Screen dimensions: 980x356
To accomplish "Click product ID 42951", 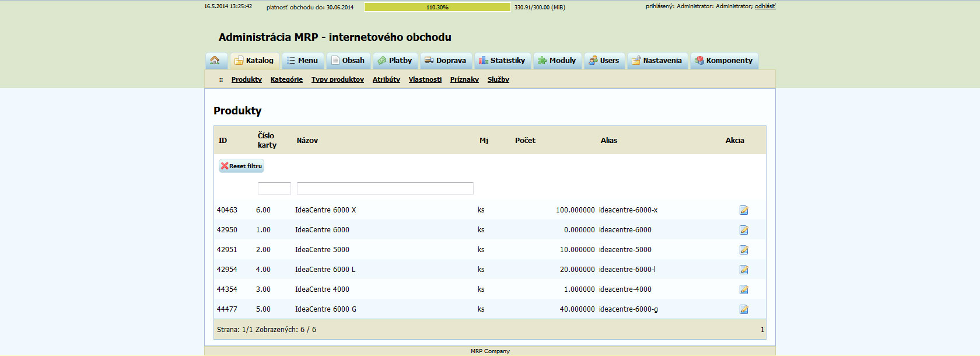I will pos(228,250).
